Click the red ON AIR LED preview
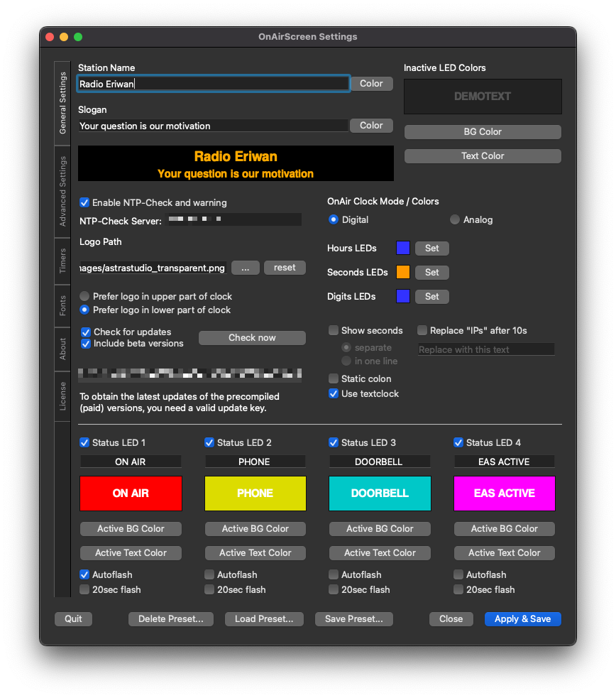Screen dimensions: 616x698 pos(131,493)
